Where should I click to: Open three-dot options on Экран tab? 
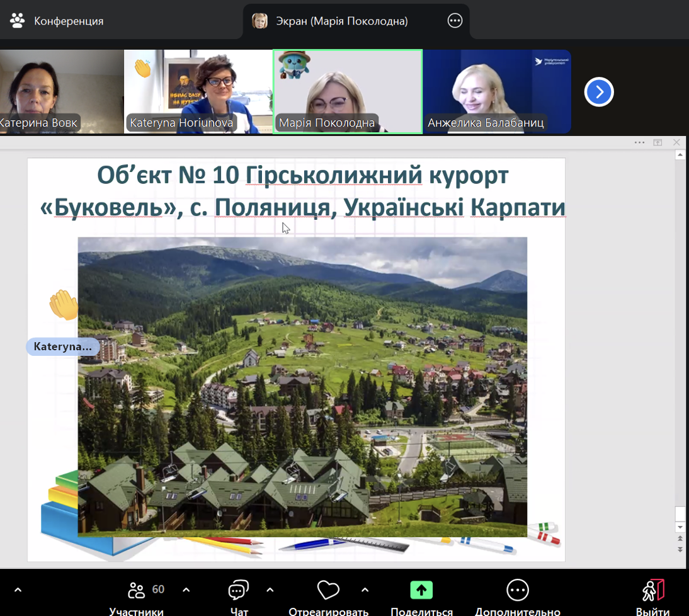[x=455, y=21]
